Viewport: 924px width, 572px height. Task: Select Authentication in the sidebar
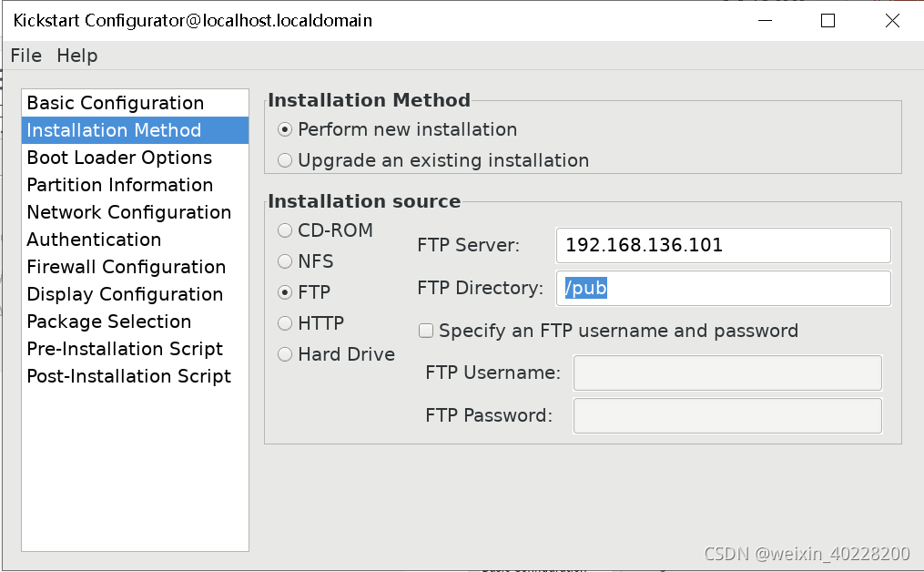coord(94,240)
